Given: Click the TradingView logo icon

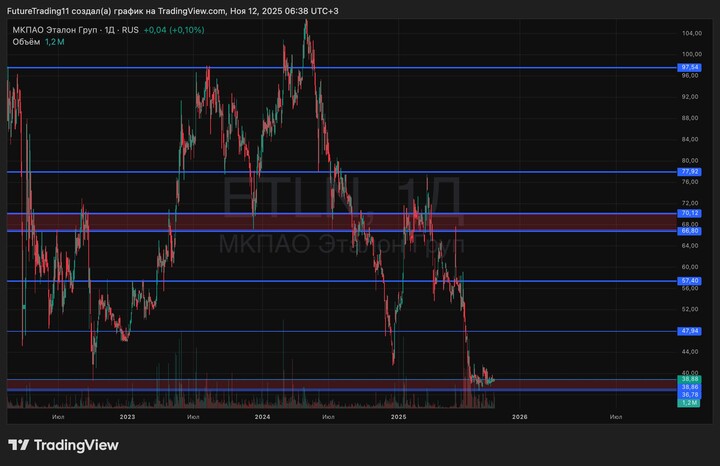Looking at the screenshot, I should [x=17, y=445].
